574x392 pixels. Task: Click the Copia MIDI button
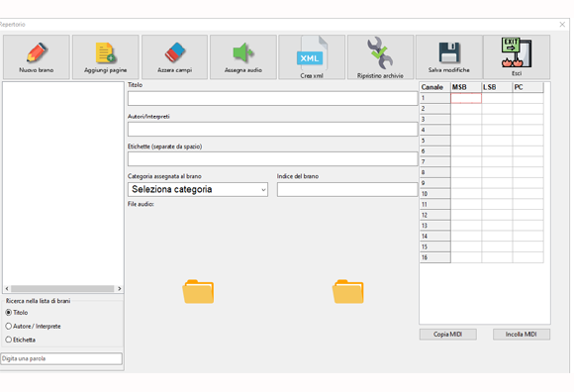[447, 335]
